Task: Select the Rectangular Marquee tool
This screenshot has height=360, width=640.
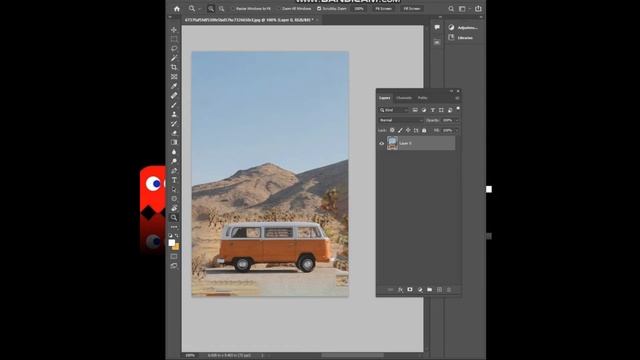Action: (174, 39)
